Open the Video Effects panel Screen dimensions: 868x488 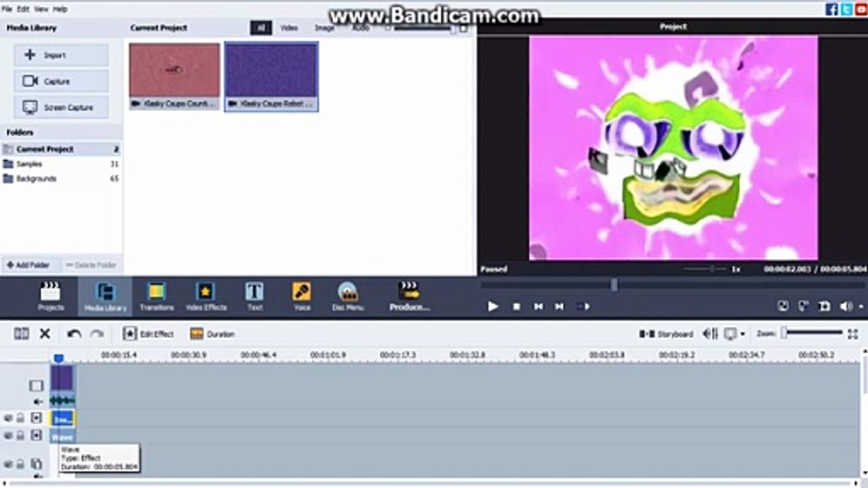(205, 297)
